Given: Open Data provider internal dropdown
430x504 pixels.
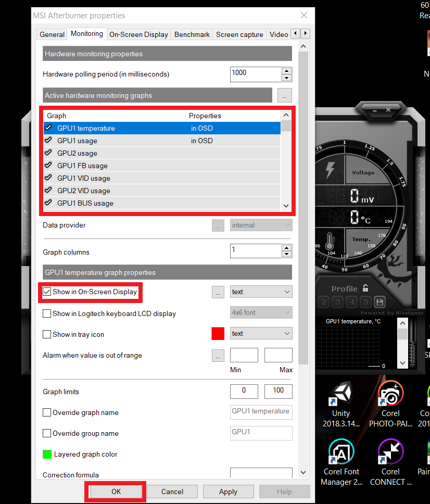Looking at the screenshot, I should (x=261, y=225).
